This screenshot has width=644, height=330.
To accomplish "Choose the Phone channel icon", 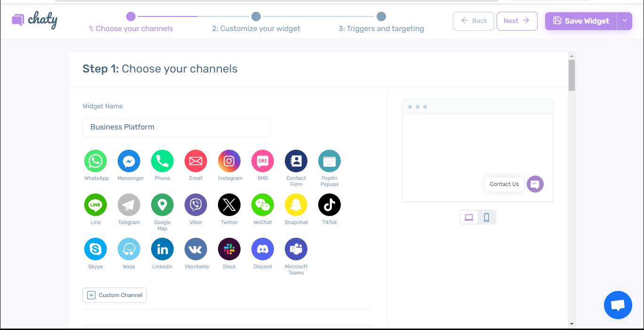I will coord(162,161).
